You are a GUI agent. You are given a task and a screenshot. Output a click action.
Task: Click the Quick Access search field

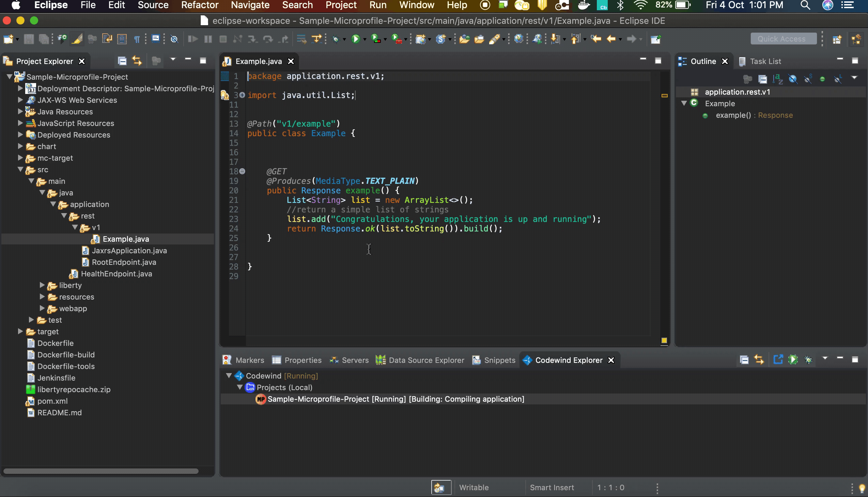783,39
